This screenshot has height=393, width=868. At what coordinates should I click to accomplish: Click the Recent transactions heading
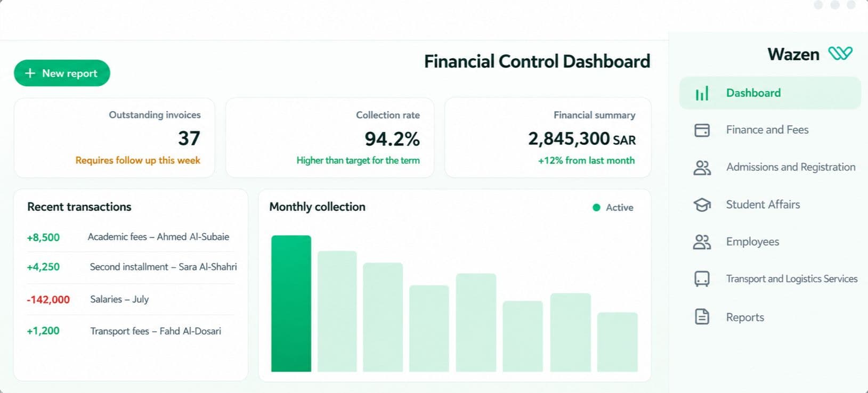[79, 207]
